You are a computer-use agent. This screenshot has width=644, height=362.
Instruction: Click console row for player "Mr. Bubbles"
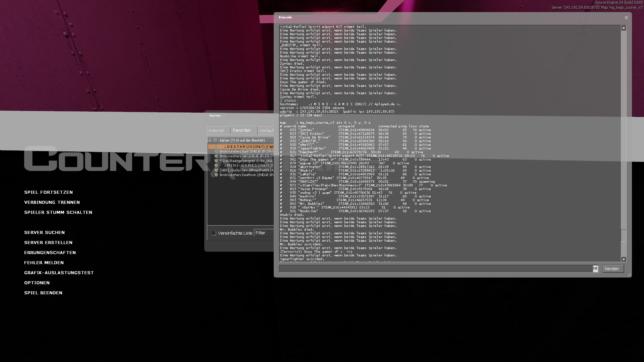(356, 204)
